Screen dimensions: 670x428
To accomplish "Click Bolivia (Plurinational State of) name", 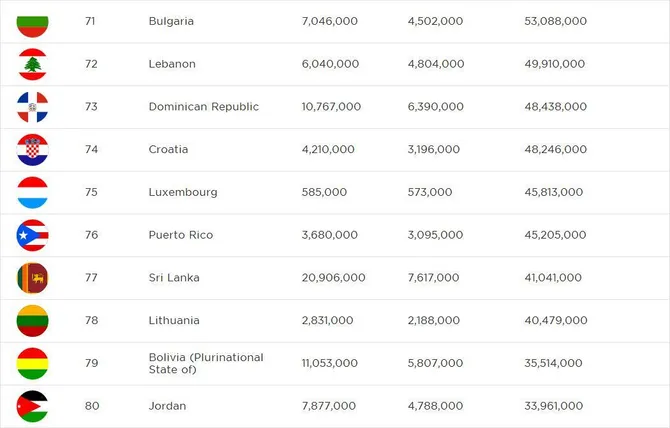I will [206, 363].
